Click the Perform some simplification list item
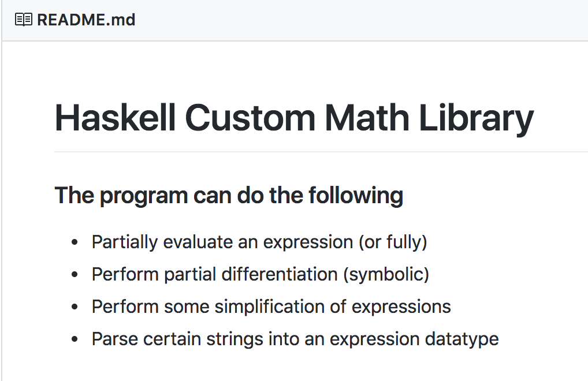This screenshot has width=588, height=381. coord(271,307)
